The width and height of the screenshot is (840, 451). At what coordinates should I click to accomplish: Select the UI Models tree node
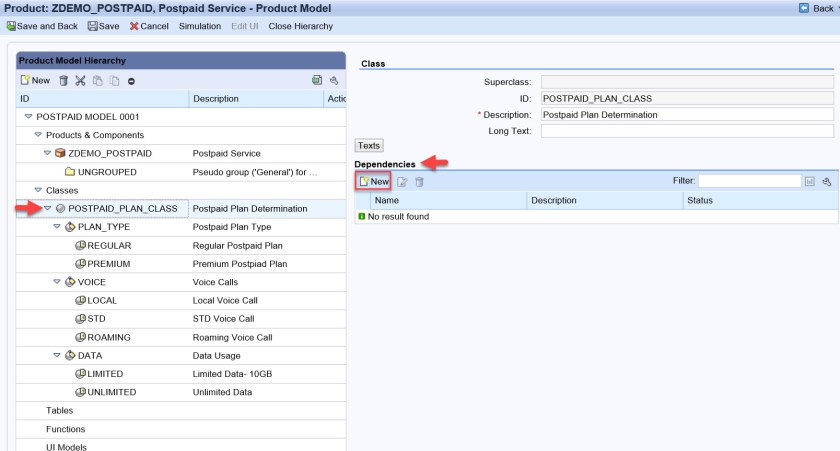(x=66, y=447)
